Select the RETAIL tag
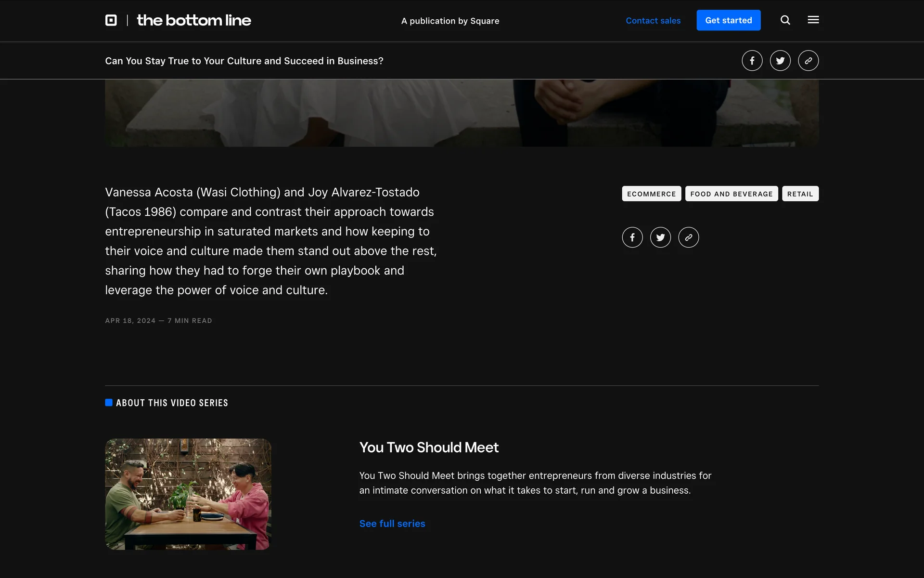Viewport: 924px width, 578px height. click(x=800, y=194)
